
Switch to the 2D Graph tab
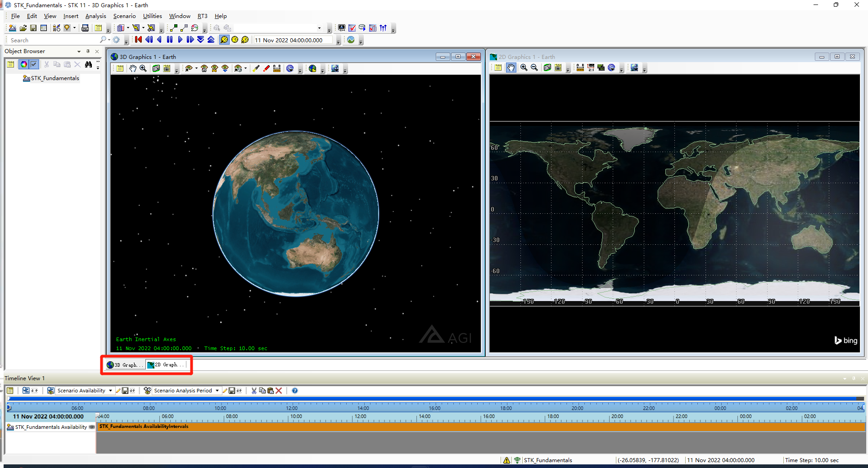tap(165, 364)
